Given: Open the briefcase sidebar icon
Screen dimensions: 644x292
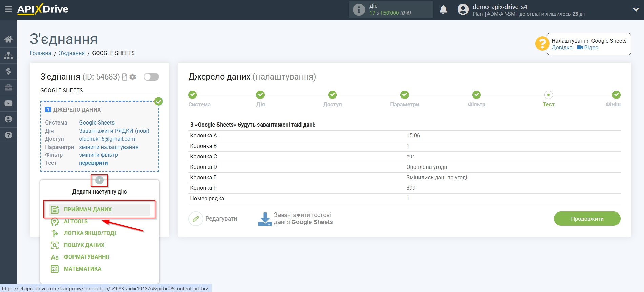Looking at the screenshot, I should [8, 87].
